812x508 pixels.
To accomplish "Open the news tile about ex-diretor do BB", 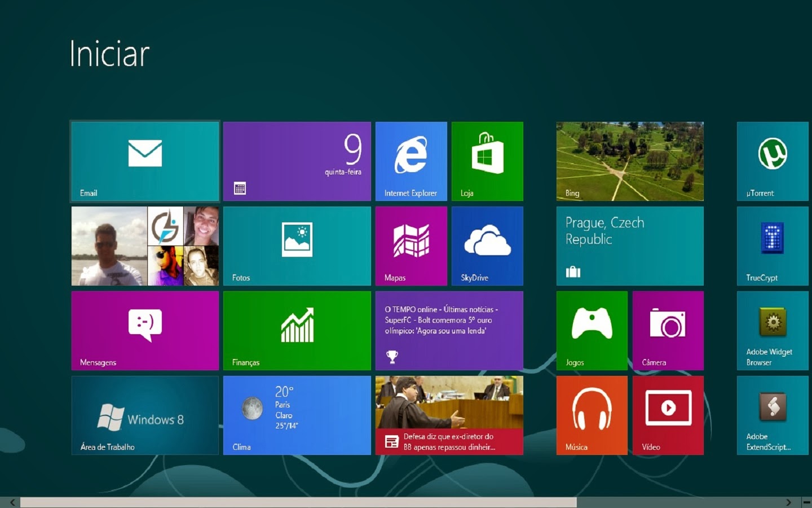I will (x=449, y=415).
